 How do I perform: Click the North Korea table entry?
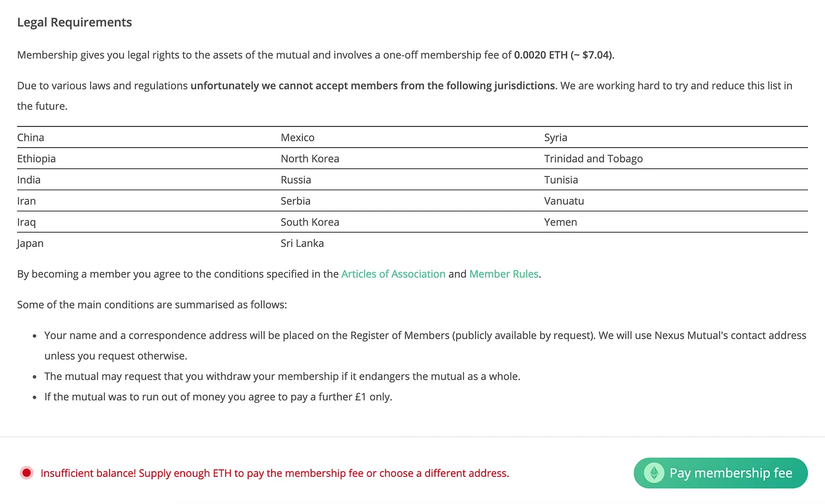310,158
